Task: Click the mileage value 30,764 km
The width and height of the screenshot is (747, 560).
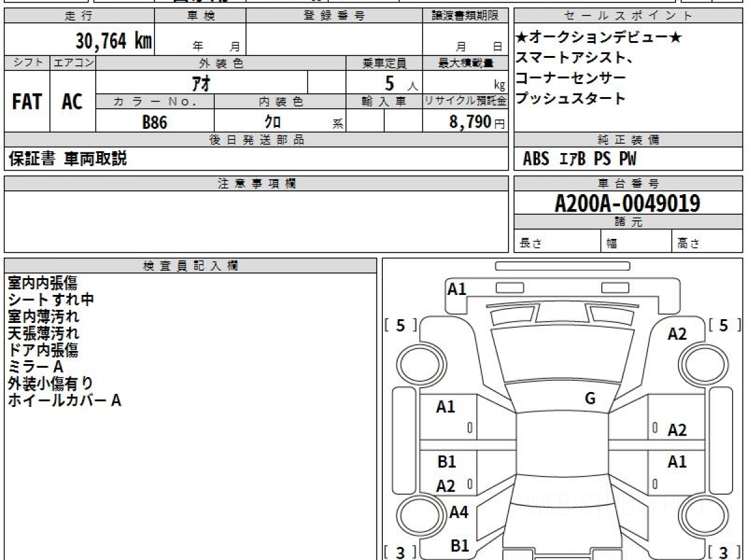Action: click(114, 41)
